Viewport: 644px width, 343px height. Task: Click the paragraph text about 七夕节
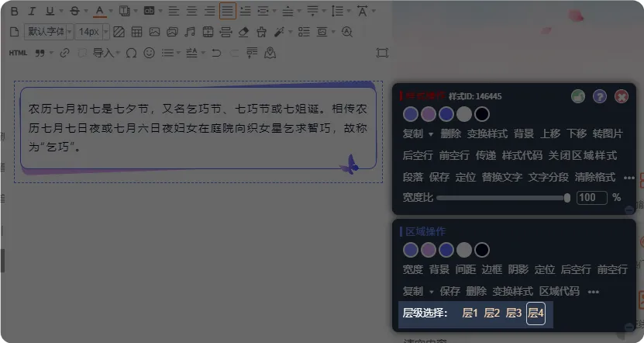point(198,128)
